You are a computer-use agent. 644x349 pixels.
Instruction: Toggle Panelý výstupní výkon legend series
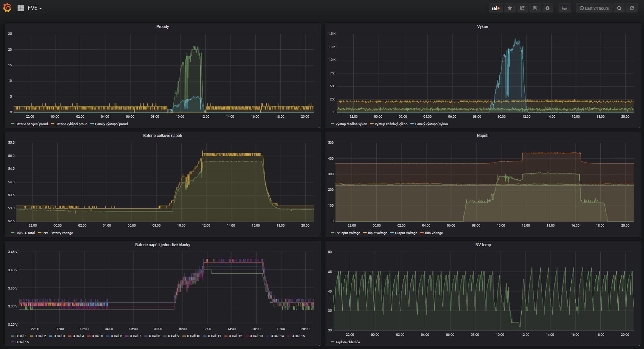pos(431,124)
